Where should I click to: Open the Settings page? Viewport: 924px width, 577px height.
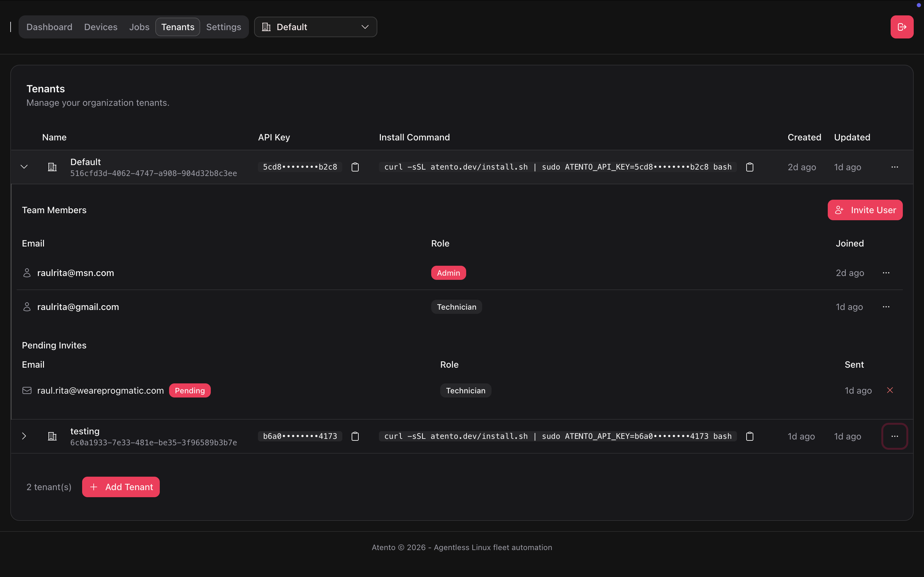[224, 27]
